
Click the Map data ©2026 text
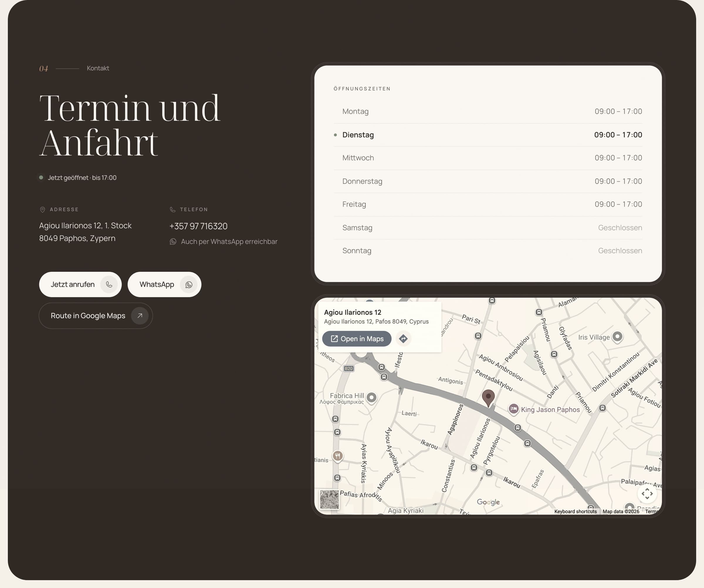coord(621,511)
